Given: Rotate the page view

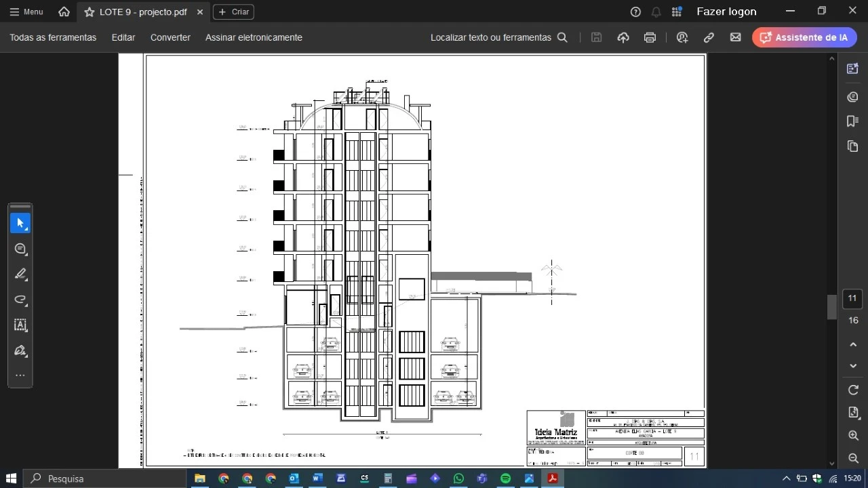Looking at the screenshot, I should pyautogui.click(x=853, y=390).
